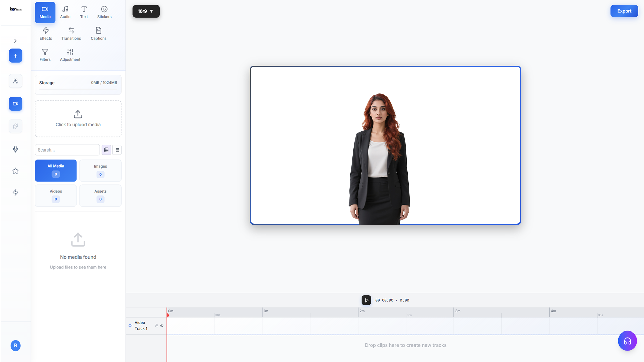The image size is (644, 362).
Task: Click the Export button
Action: [x=624, y=11]
